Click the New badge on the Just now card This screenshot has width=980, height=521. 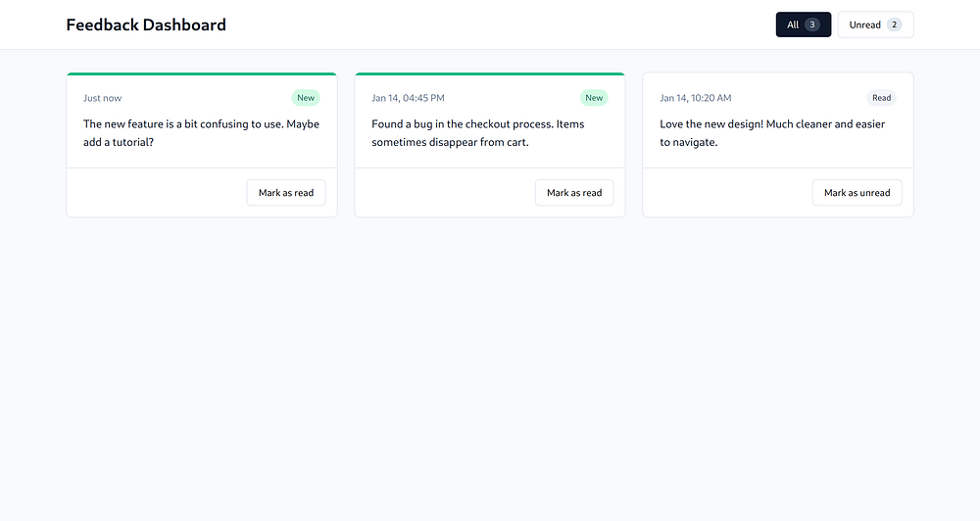point(306,98)
